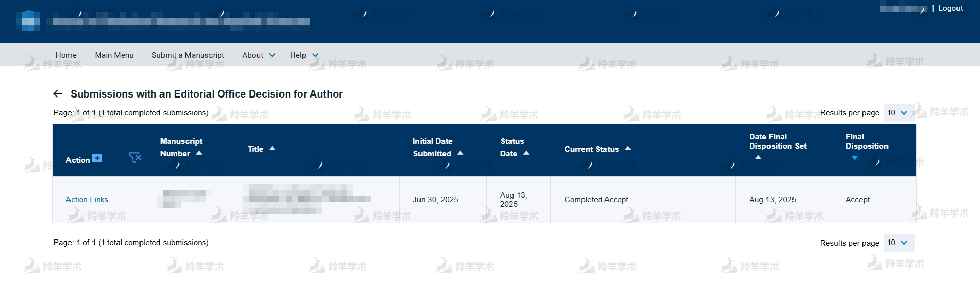Toggle Final Disposition descending sort arrow
Viewport: 980px width, 288px height.
(855, 158)
